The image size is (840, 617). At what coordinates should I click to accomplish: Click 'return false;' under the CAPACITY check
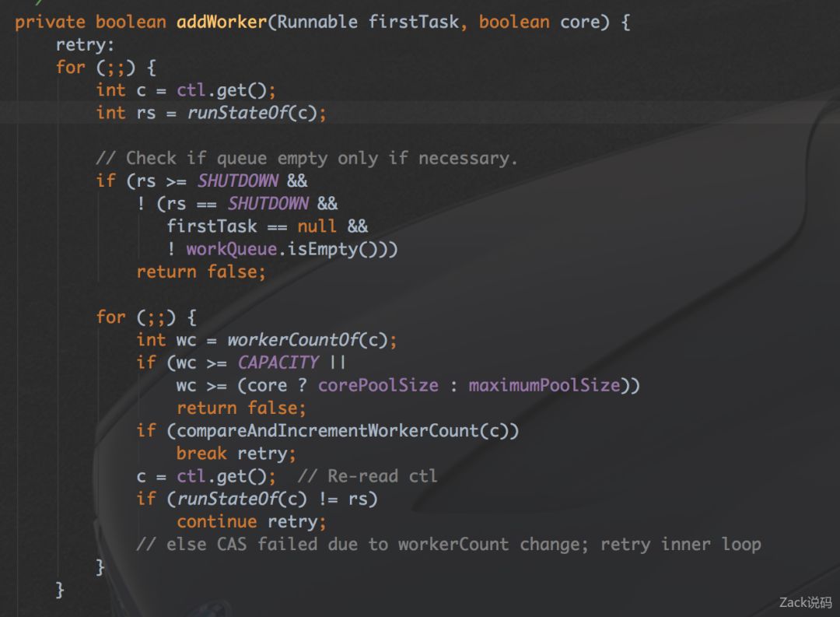click(241, 408)
